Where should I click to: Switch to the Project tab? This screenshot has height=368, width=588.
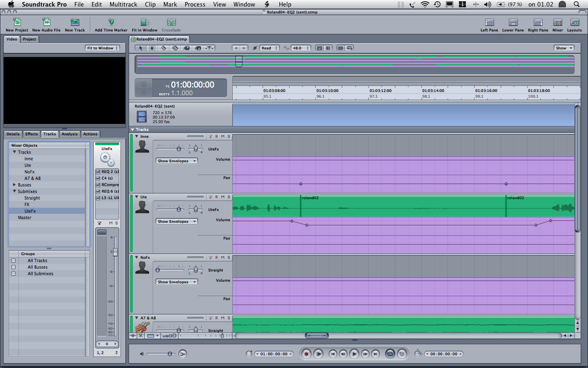click(x=29, y=39)
